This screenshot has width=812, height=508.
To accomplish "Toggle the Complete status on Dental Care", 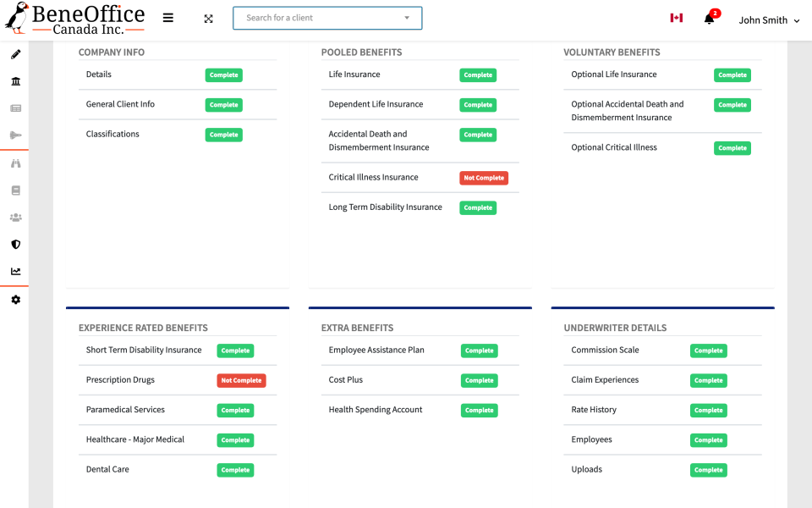I will click(x=235, y=470).
